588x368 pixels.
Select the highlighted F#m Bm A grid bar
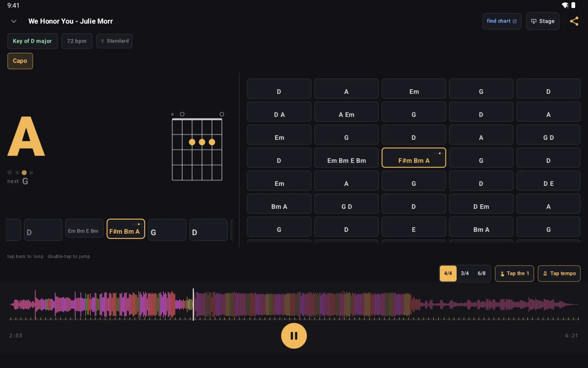point(414,158)
